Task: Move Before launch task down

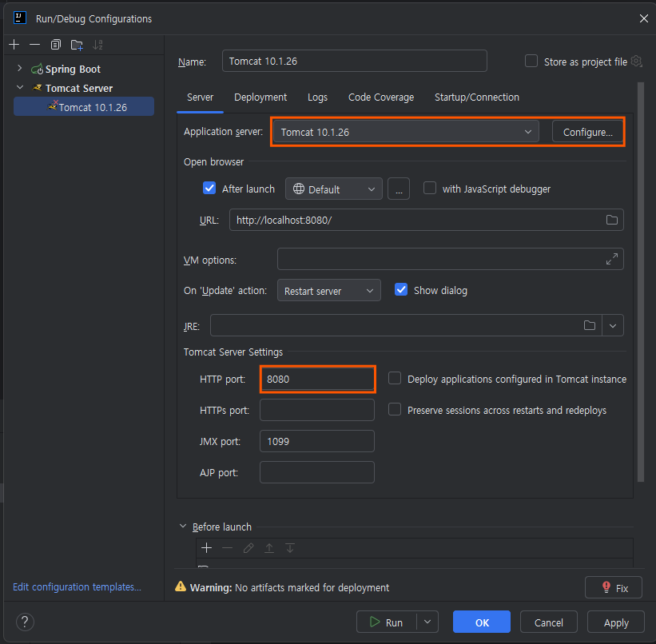Action: (290, 548)
